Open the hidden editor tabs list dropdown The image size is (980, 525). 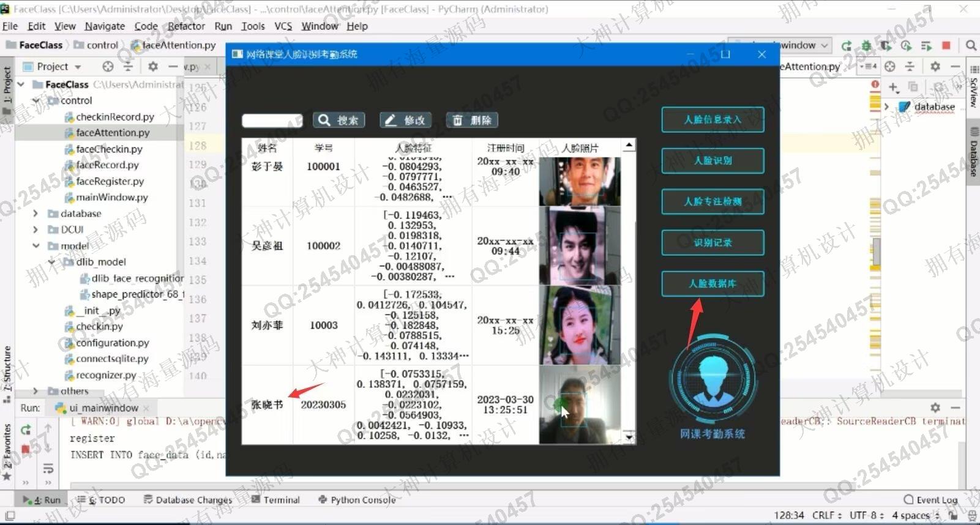point(869,66)
